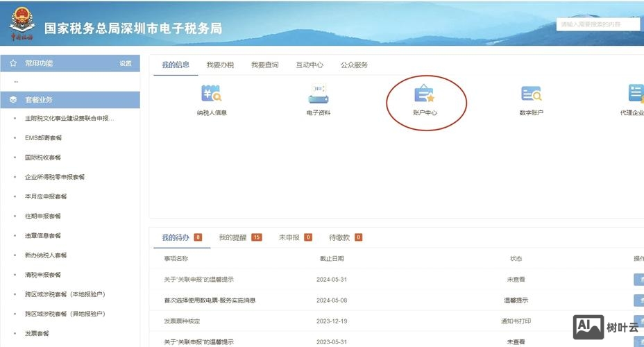Click the 国家税务总局深圳市电子税务局 title
The height and width of the screenshot is (347, 644).
tap(133, 28)
